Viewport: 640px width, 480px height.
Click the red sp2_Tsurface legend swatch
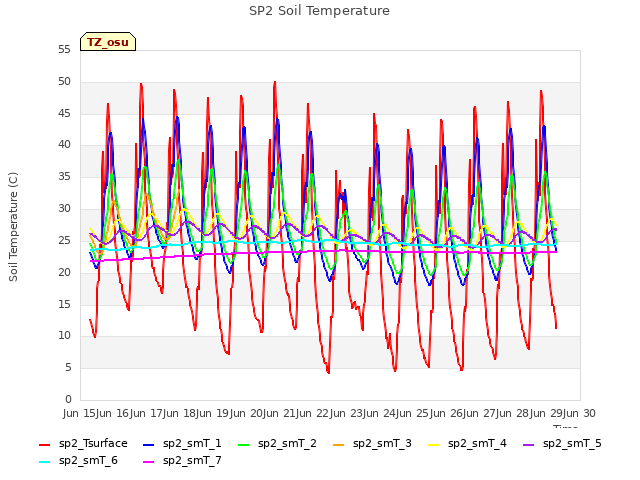coord(44,444)
